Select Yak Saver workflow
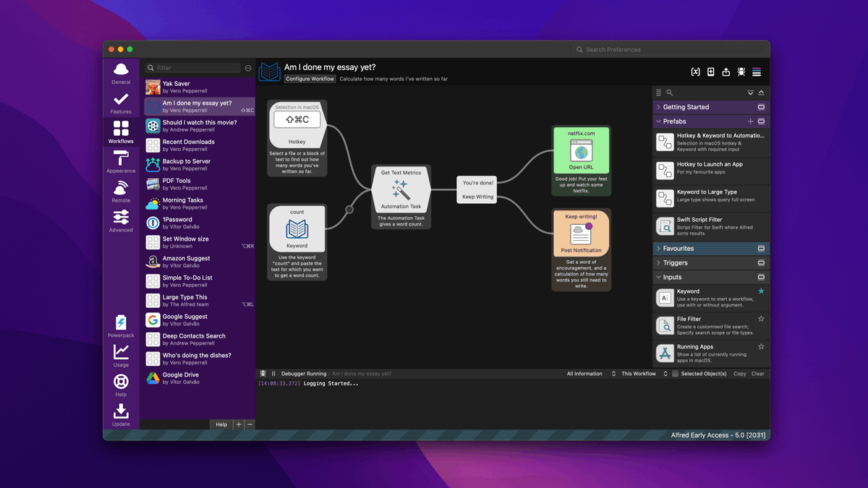The height and width of the screenshot is (488, 868). point(198,87)
